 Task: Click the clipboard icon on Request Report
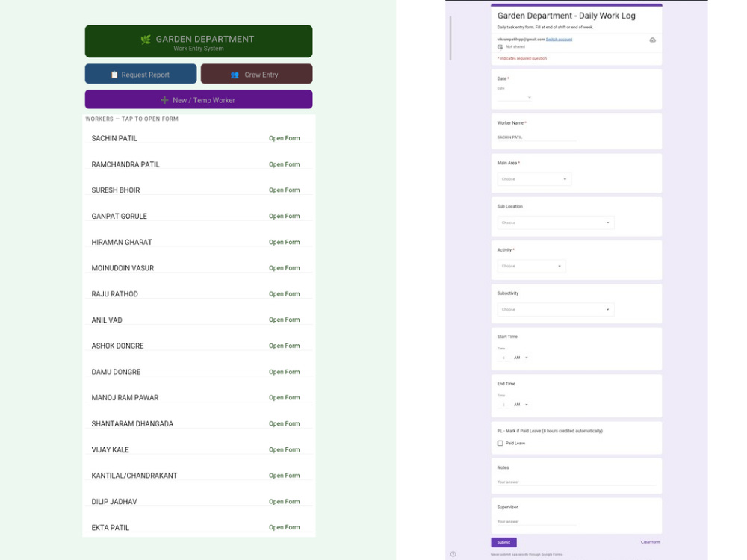[114, 75]
